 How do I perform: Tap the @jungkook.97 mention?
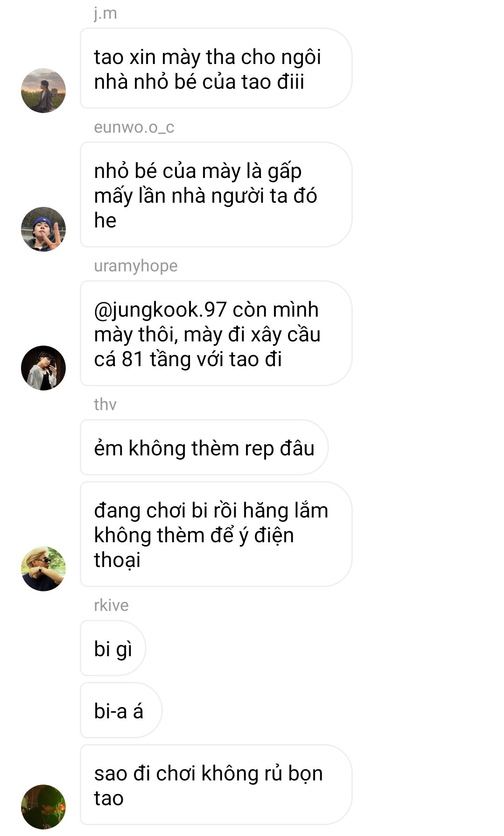point(160,310)
